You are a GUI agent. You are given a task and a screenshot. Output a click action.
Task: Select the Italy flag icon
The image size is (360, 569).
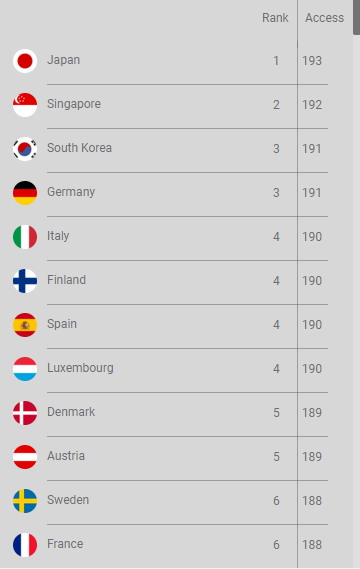click(x=25, y=237)
